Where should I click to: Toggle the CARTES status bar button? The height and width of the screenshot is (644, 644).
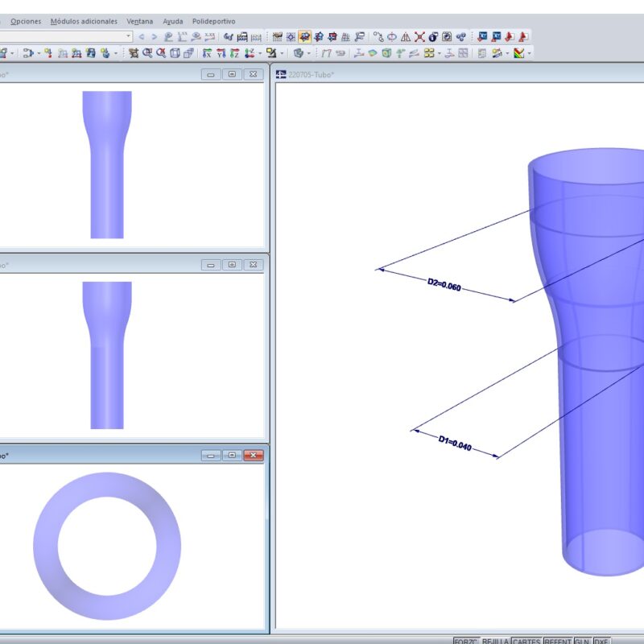(527, 641)
